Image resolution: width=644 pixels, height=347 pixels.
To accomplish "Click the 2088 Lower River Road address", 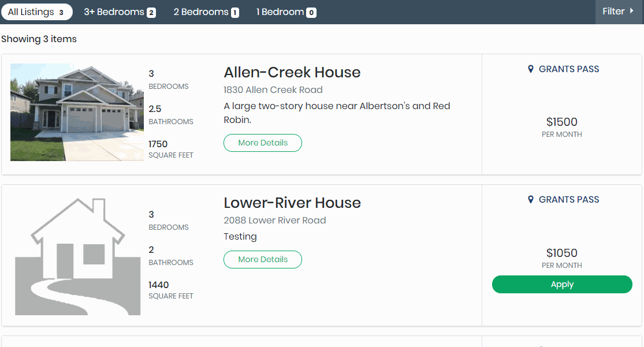I will pos(274,221).
